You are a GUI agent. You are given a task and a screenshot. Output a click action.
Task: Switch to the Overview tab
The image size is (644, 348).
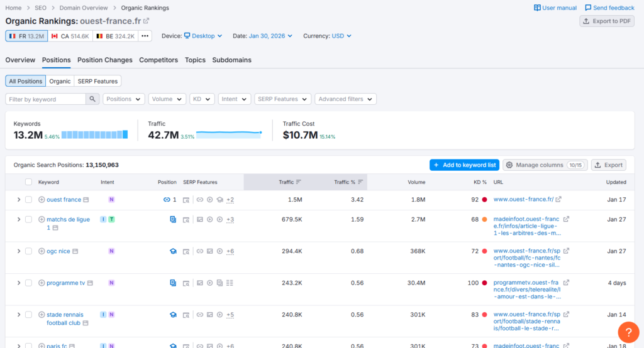pyautogui.click(x=20, y=60)
